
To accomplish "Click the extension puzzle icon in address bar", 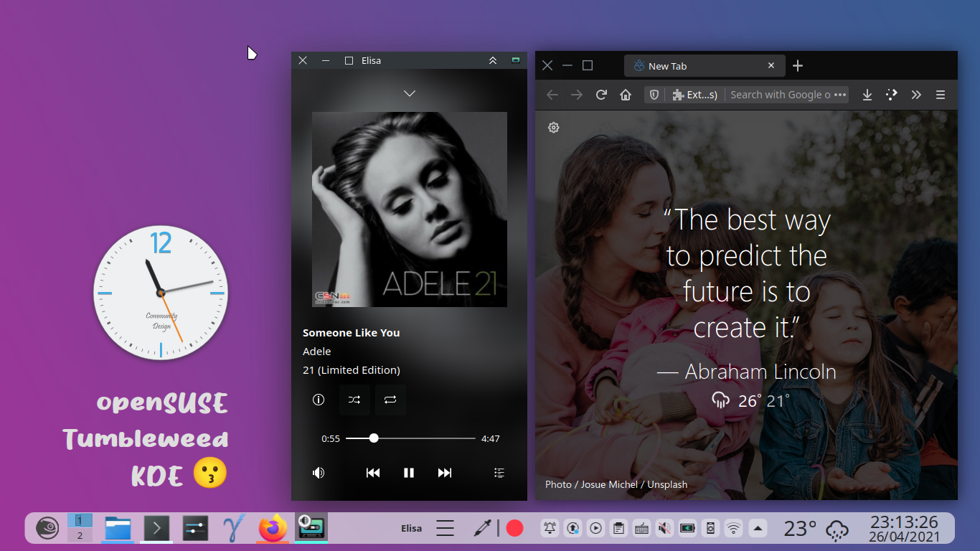I will point(678,95).
